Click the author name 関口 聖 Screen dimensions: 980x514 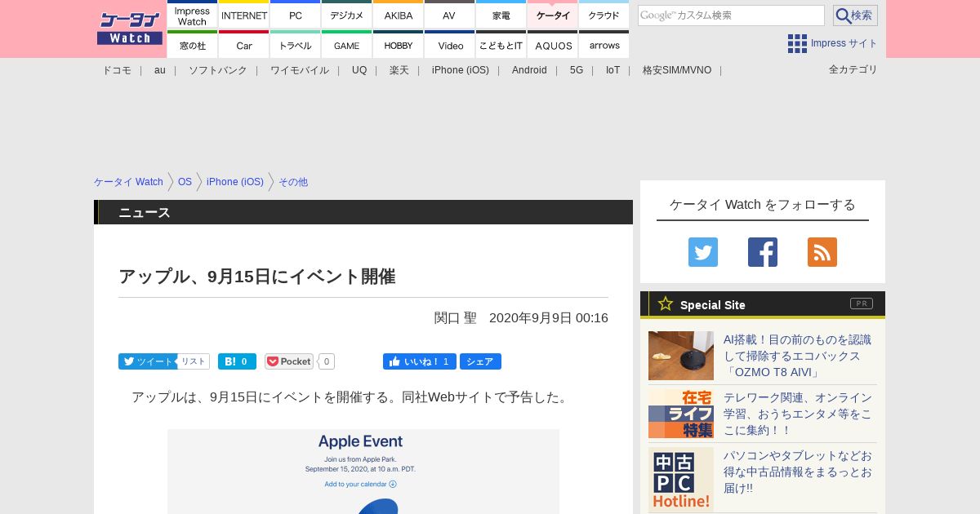tap(456, 318)
